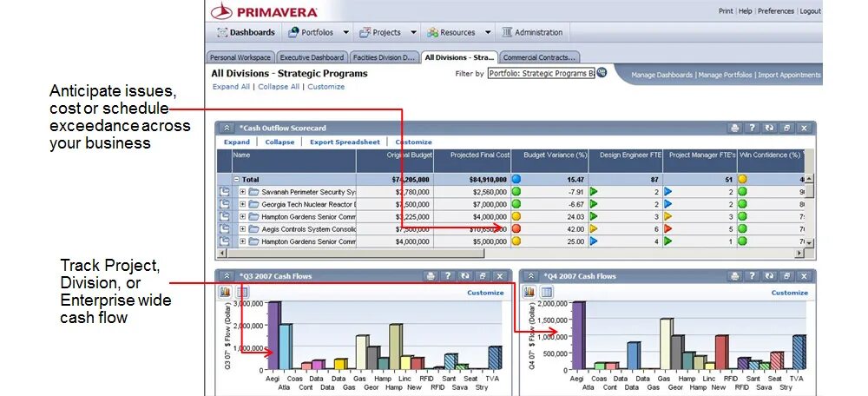The height and width of the screenshot is (396, 868).
Task: Print the Q4 2007 Cash Flows portlet
Action: pos(734,276)
